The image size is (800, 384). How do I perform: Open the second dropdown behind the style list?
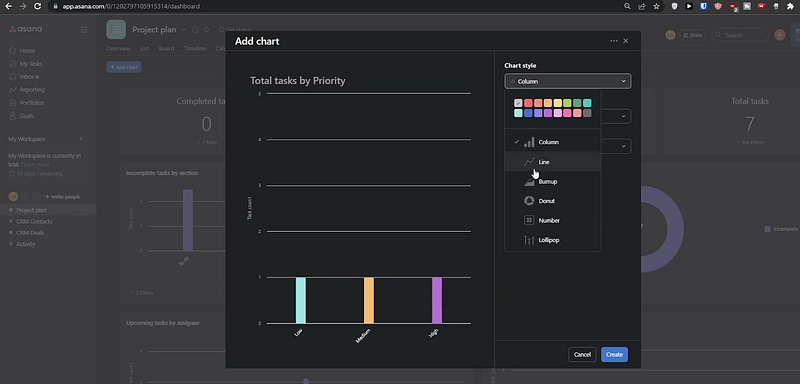point(616,116)
